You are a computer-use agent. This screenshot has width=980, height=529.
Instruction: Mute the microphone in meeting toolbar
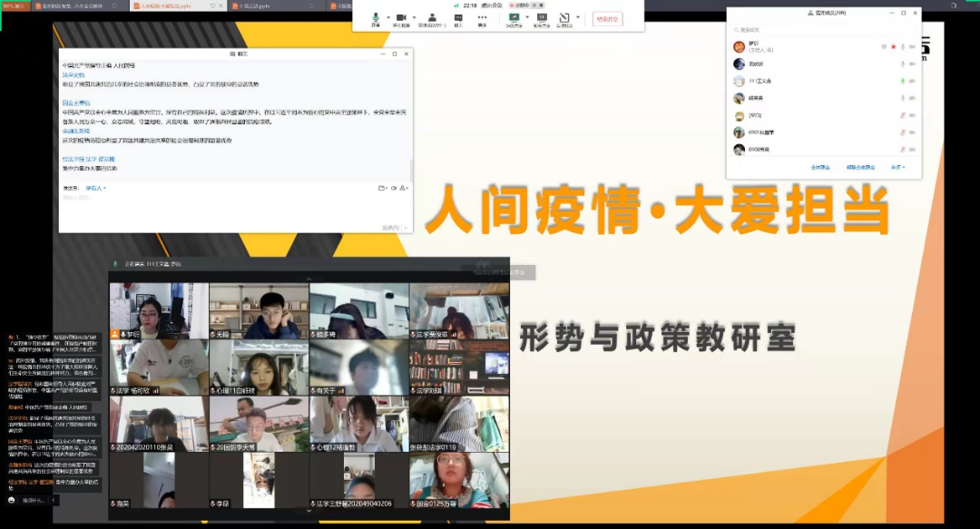pyautogui.click(x=375, y=18)
